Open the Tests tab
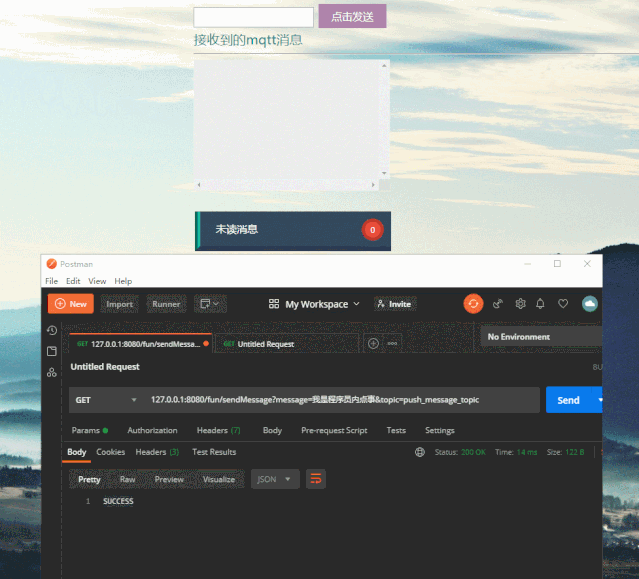Image resolution: width=639 pixels, height=579 pixels. tap(396, 430)
